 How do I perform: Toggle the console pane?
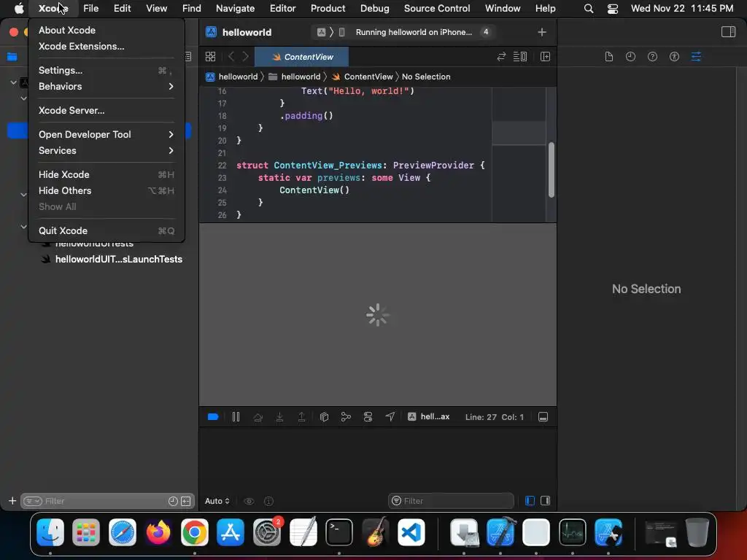[x=546, y=501]
